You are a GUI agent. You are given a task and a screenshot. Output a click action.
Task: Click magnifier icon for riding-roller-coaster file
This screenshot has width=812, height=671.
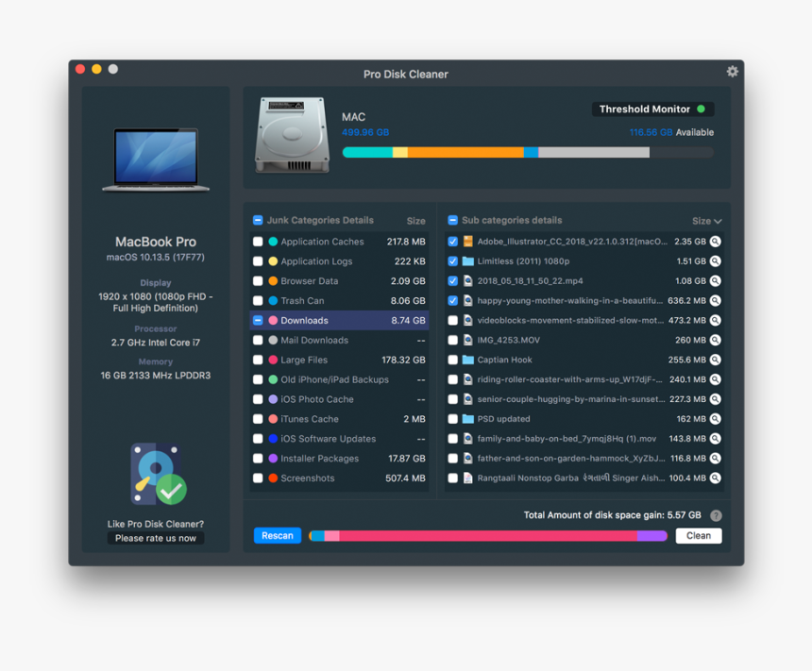715,379
